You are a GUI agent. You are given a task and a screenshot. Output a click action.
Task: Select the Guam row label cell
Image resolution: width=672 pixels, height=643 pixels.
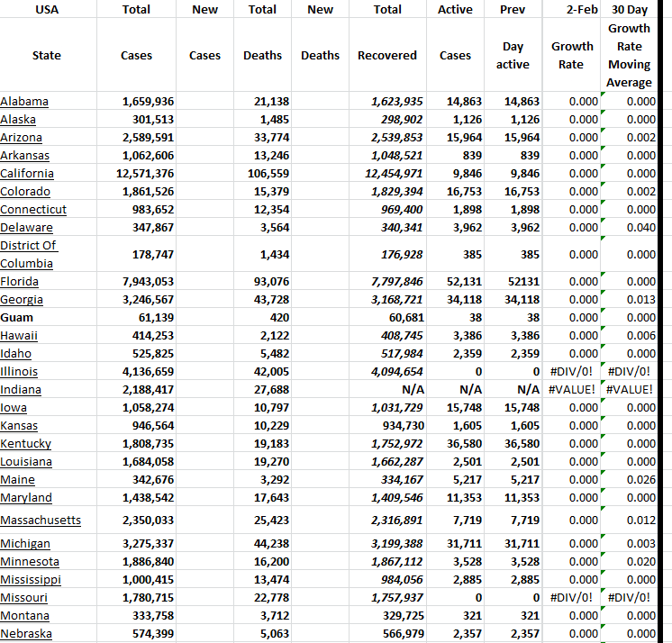coord(17,317)
